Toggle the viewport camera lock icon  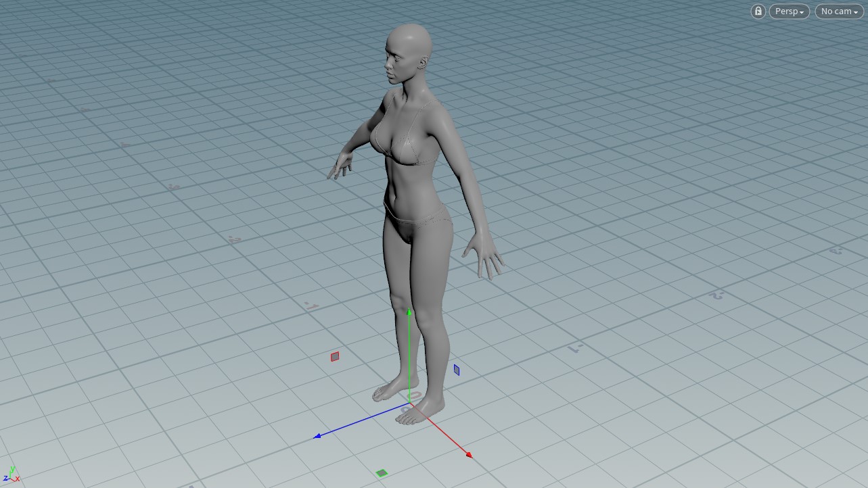point(758,11)
